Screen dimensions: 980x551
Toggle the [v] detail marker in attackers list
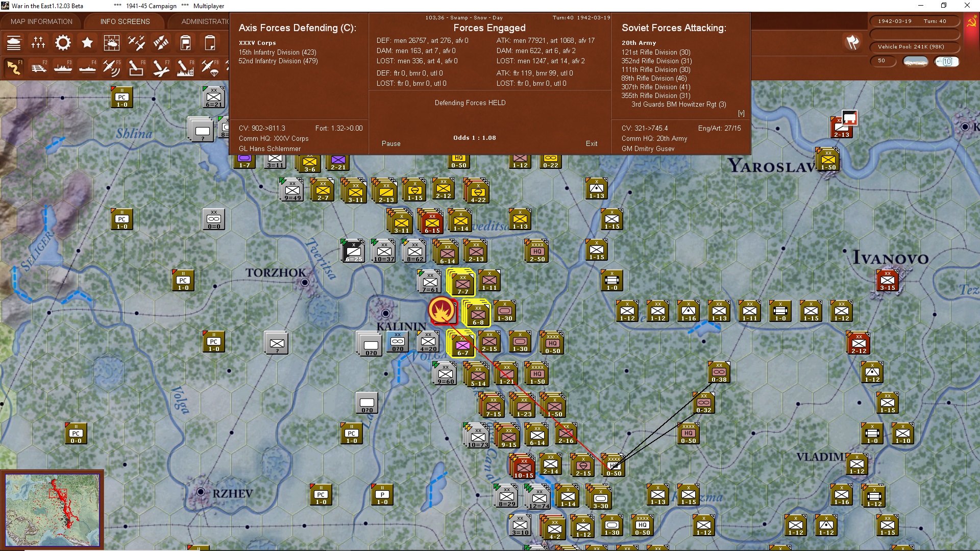741,113
